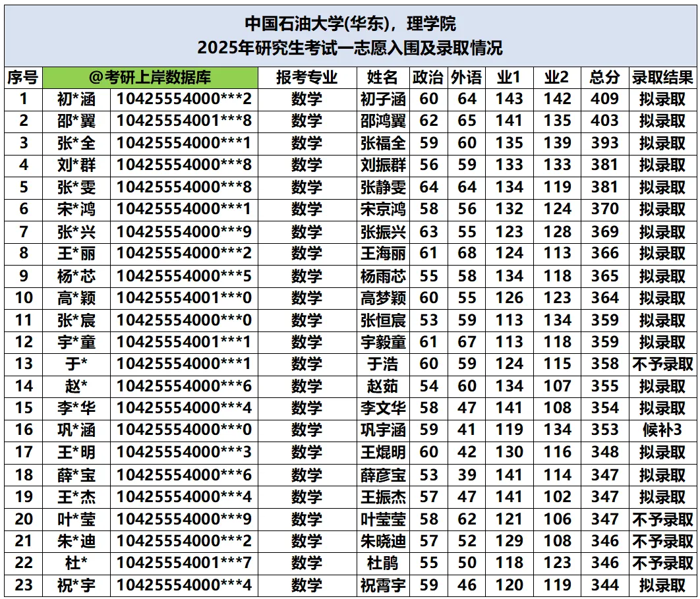Select total score 354 cell
The image size is (700, 599).
(604, 409)
